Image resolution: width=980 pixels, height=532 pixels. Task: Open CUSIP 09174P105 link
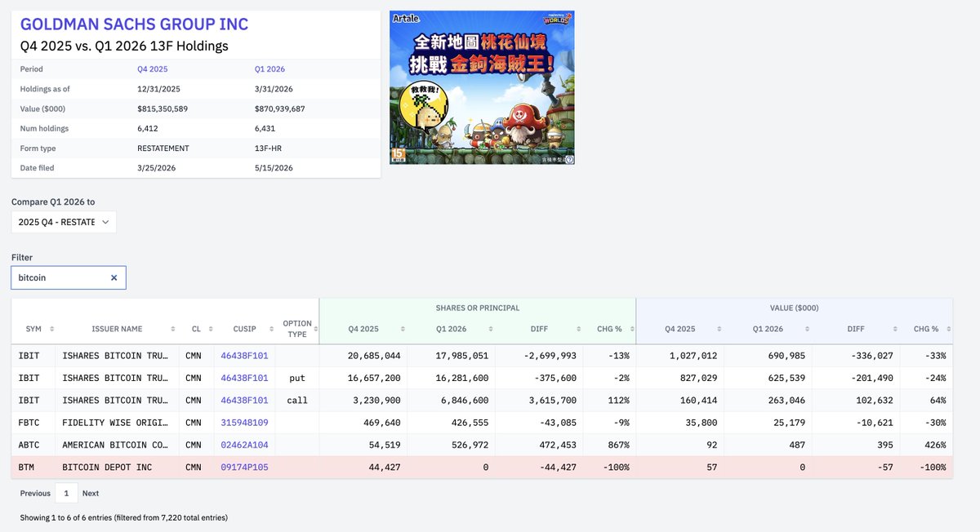pyautogui.click(x=243, y=468)
